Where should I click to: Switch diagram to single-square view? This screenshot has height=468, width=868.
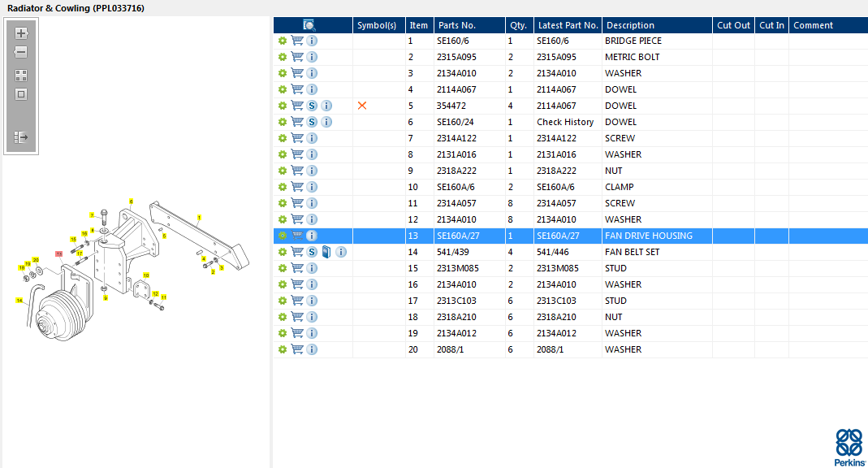(21, 95)
